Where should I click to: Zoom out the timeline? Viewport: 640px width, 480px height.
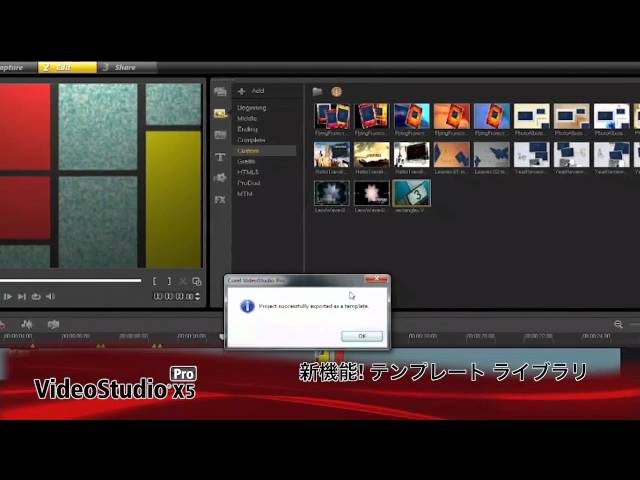(618, 324)
